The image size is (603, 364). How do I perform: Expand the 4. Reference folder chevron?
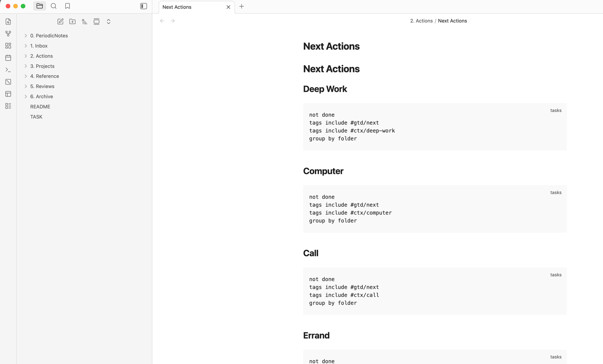(x=26, y=76)
